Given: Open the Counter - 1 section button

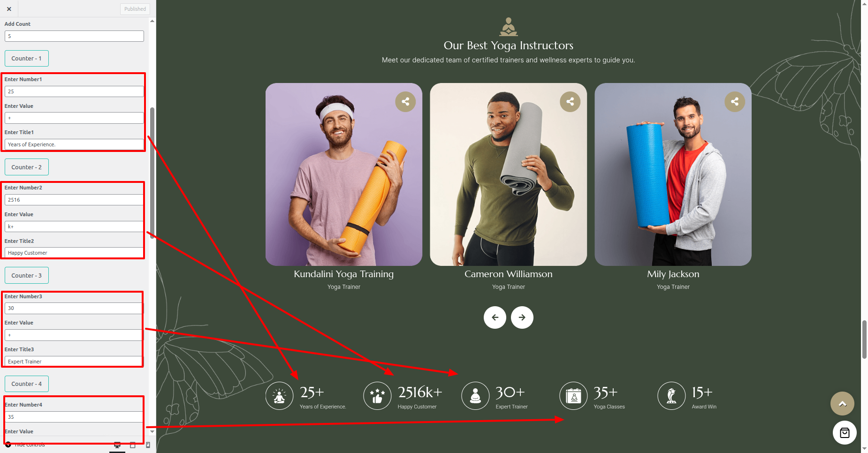Looking at the screenshot, I should [x=27, y=59].
